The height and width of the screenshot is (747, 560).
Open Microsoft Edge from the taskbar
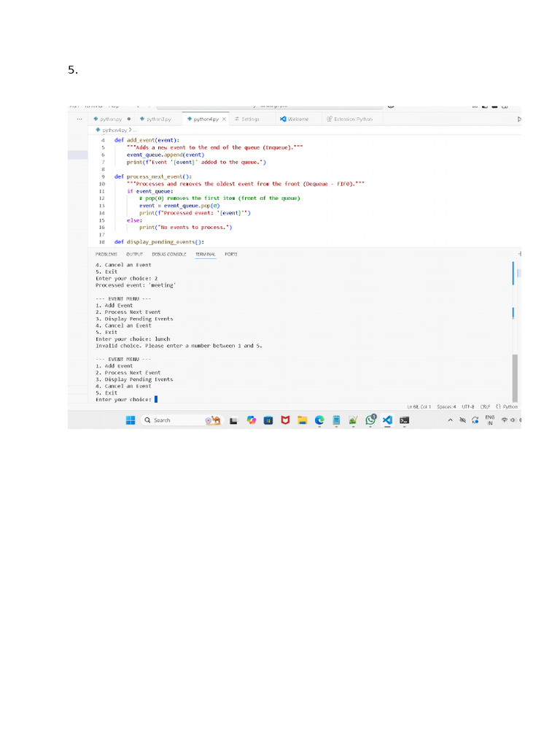(319, 420)
